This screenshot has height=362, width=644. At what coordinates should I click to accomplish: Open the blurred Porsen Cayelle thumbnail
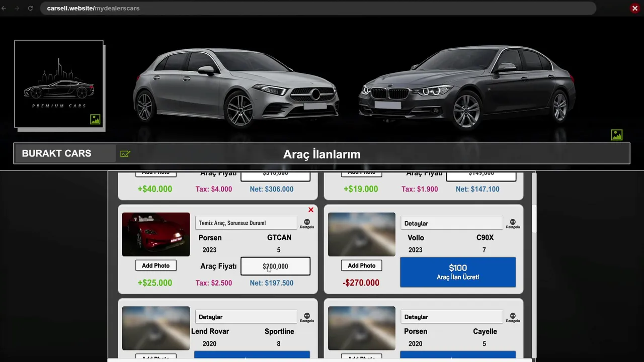(x=362, y=328)
